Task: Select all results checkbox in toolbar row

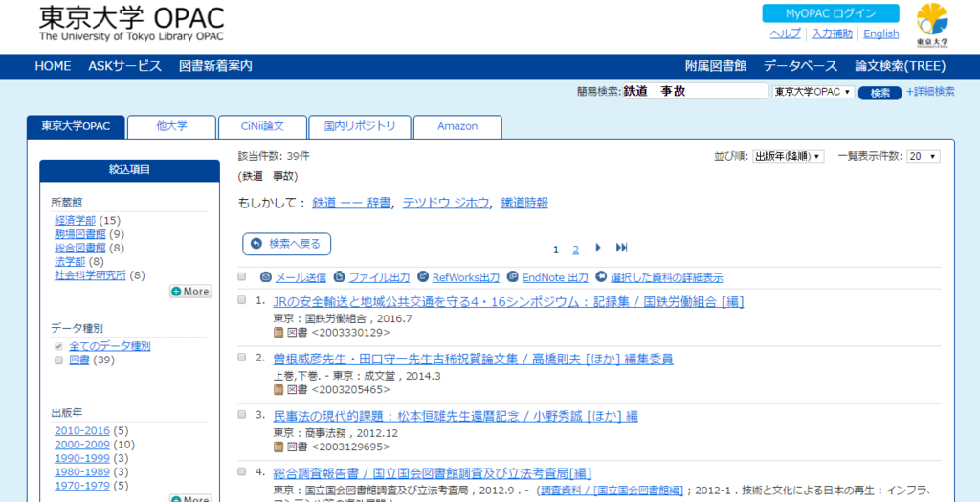Action: coord(242,276)
